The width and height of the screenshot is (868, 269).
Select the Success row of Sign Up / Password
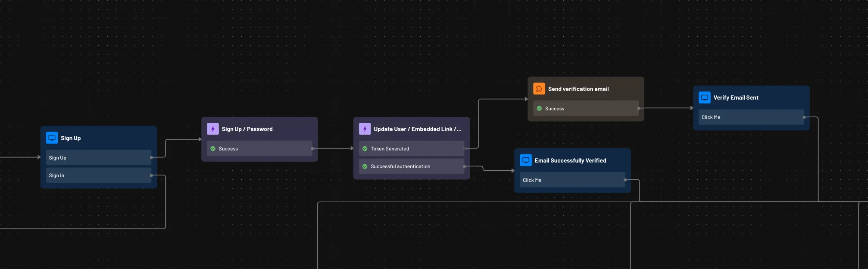(259, 148)
